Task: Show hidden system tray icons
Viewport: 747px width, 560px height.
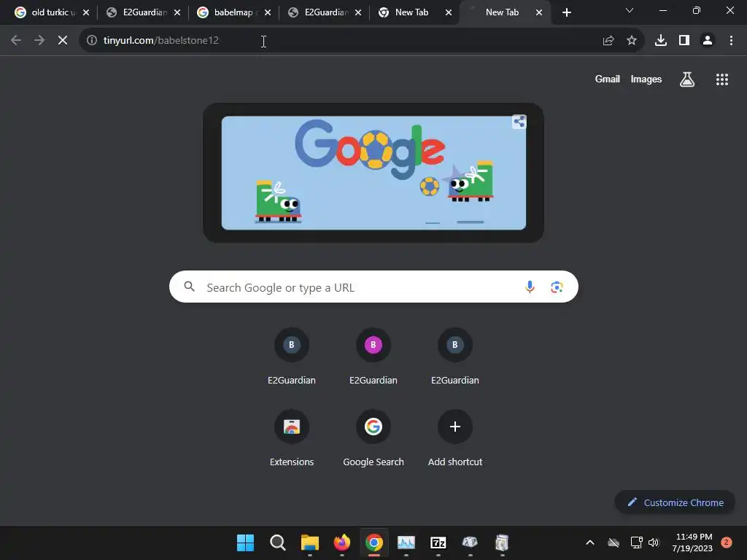Action: coord(589,542)
